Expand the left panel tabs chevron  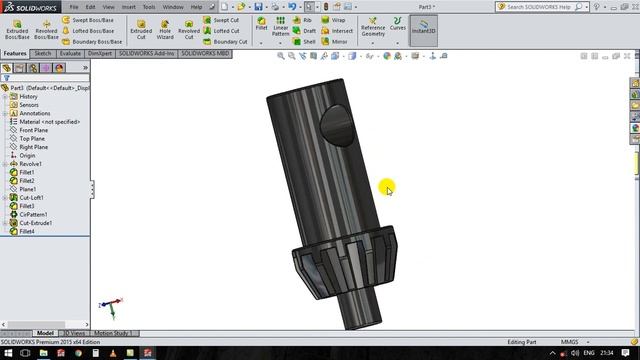point(85,68)
